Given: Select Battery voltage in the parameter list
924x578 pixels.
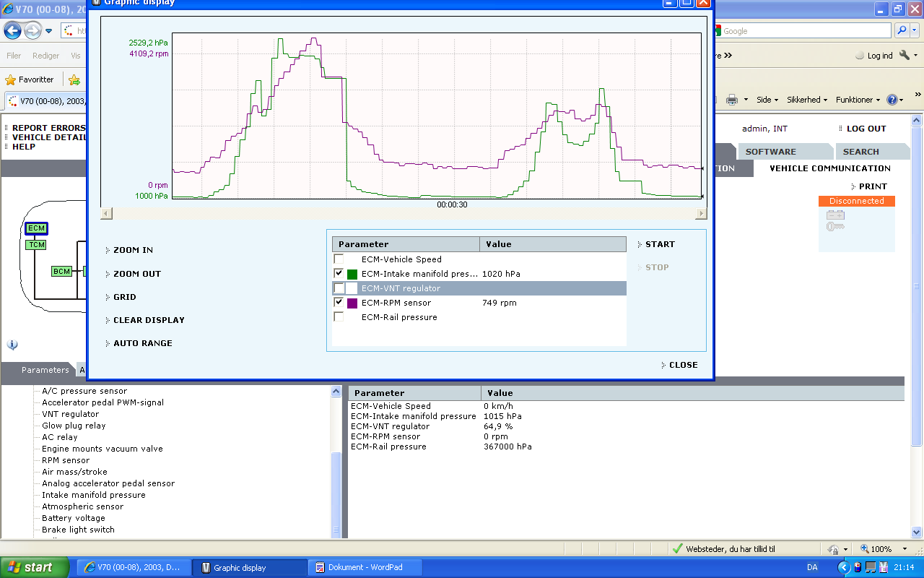Looking at the screenshot, I should [74, 518].
